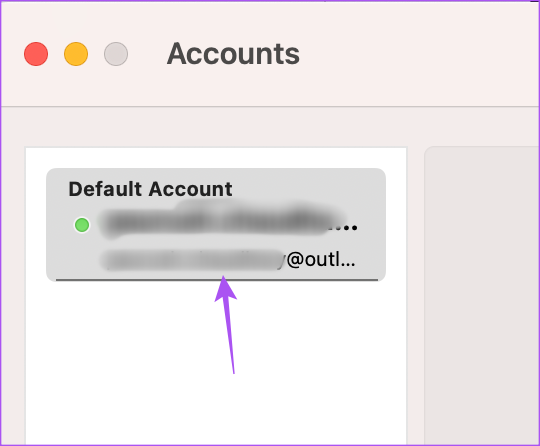
Task: Click the purple arrow annotation's tail
Action: click(x=233, y=369)
